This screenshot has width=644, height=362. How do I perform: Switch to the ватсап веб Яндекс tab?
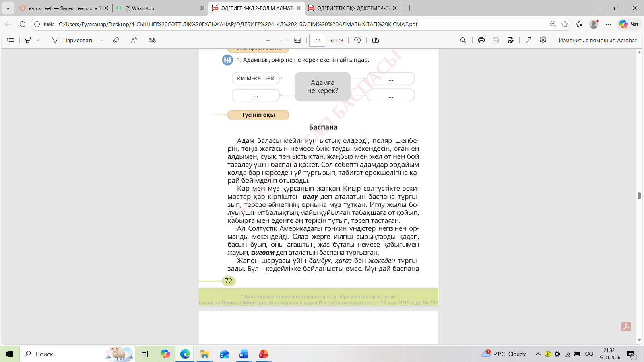(x=64, y=8)
